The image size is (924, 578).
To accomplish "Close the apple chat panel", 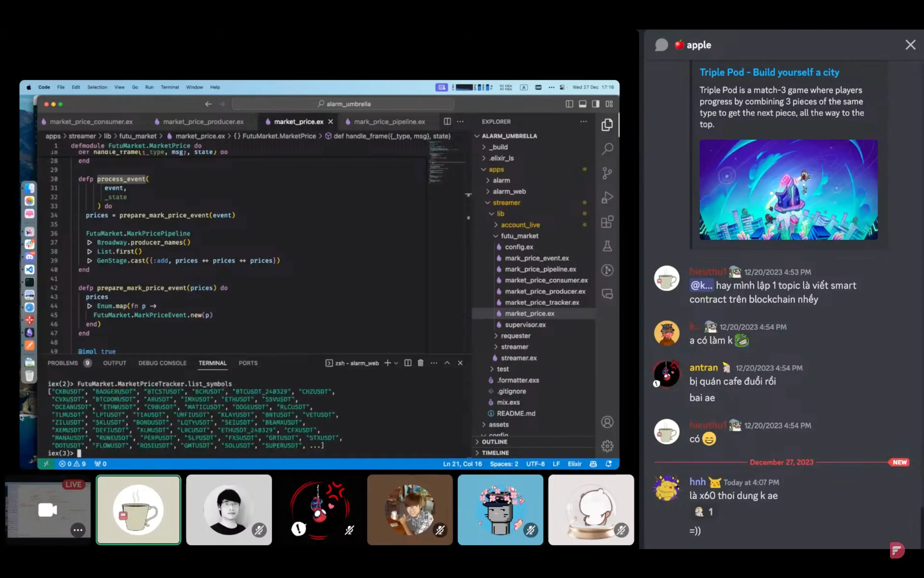I will 910,45.
